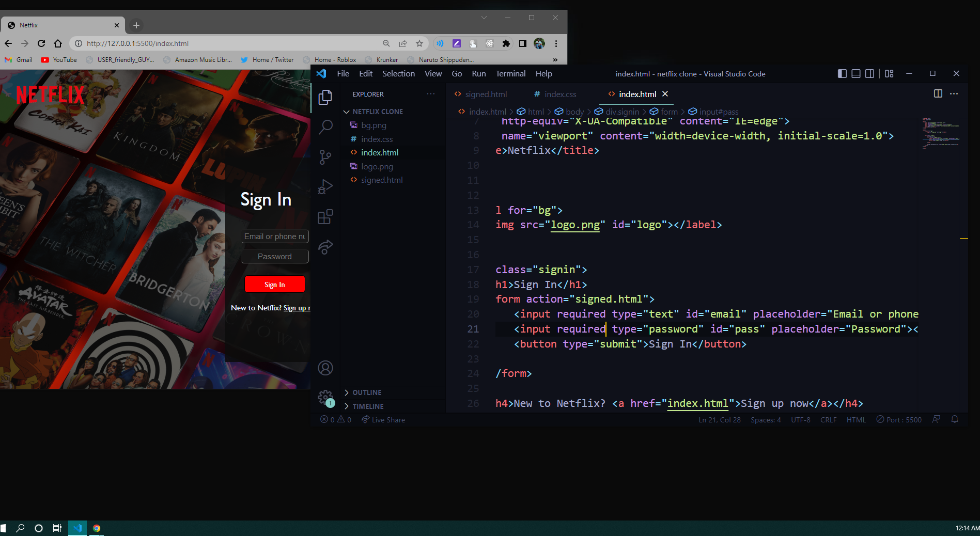Open the Accounts icon in activity bar
The height and width of the screenshot is (536, 980).
(325, 368)
